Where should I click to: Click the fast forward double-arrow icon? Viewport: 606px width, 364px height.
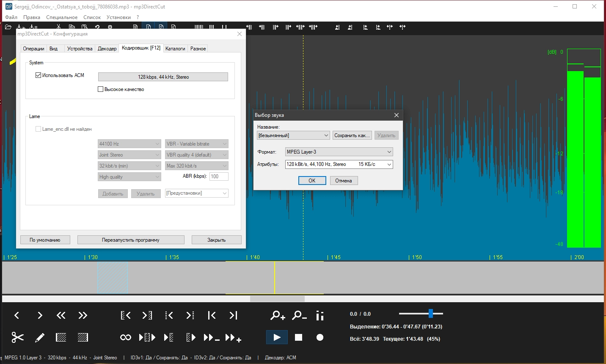83,315
